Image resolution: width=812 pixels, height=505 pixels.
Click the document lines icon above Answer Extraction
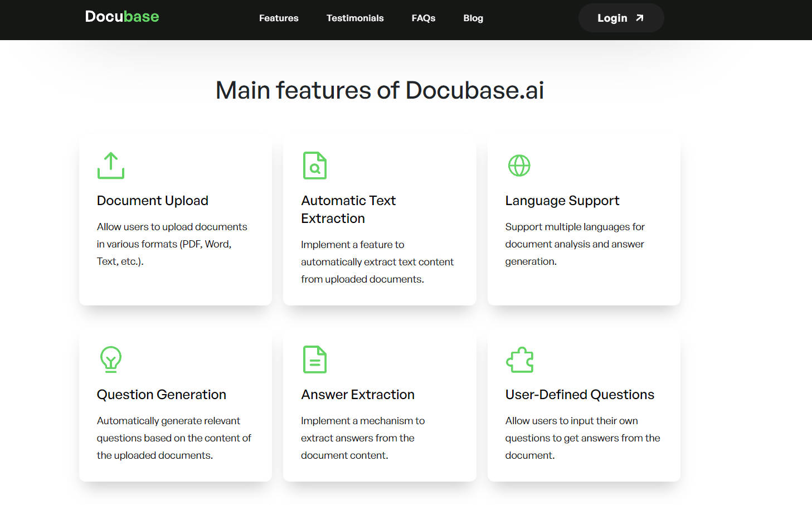(314, 359)
